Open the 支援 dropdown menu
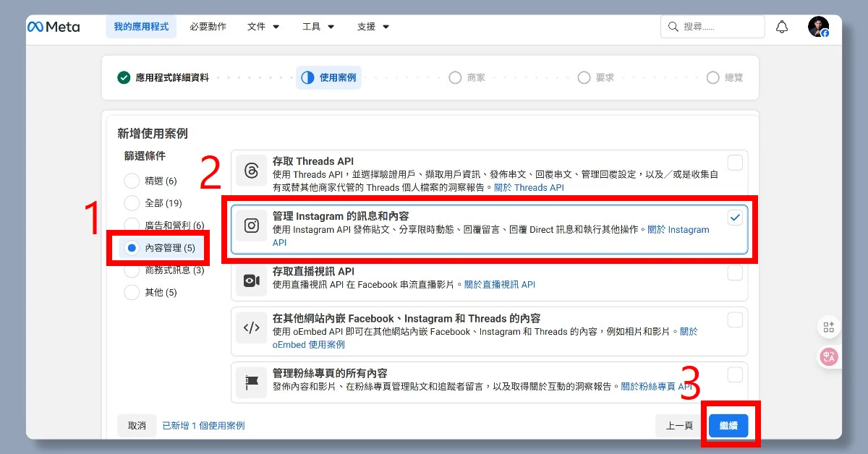This screenshot has width=868, height=454. 373,27
